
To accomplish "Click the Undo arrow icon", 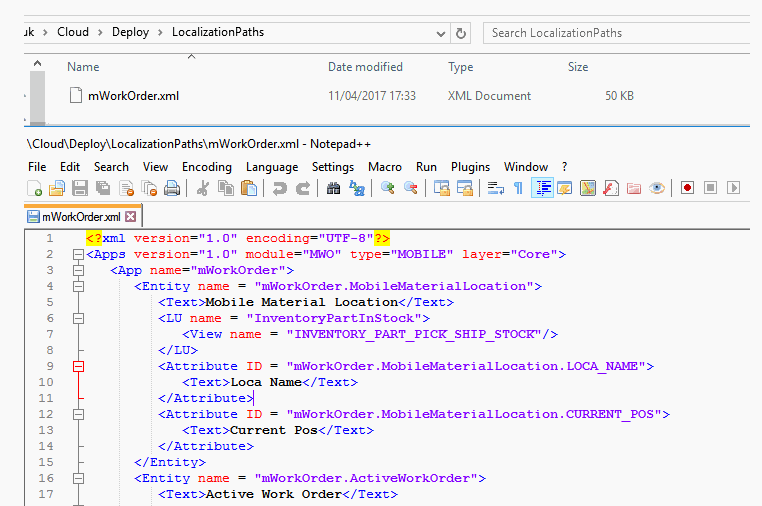I will point(279,188).
